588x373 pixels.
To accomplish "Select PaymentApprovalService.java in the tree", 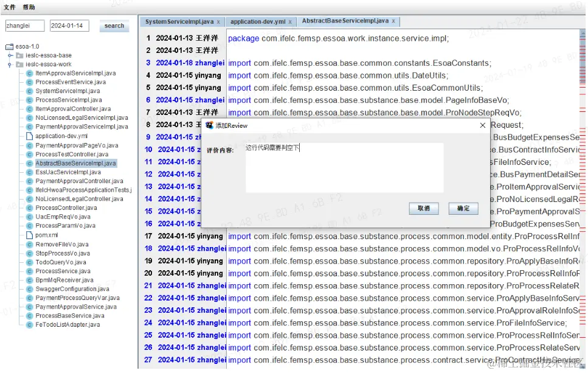I will pyautogui.click(x=76, y=307).
